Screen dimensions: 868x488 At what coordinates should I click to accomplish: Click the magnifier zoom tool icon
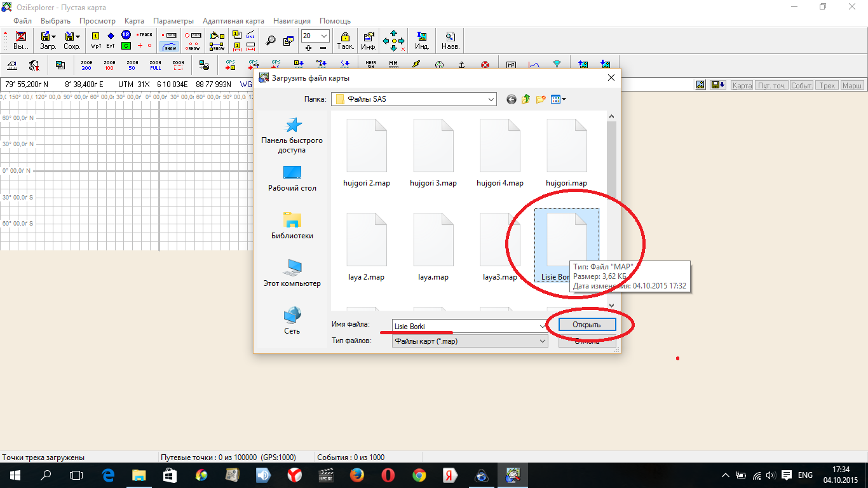(271, 41)
